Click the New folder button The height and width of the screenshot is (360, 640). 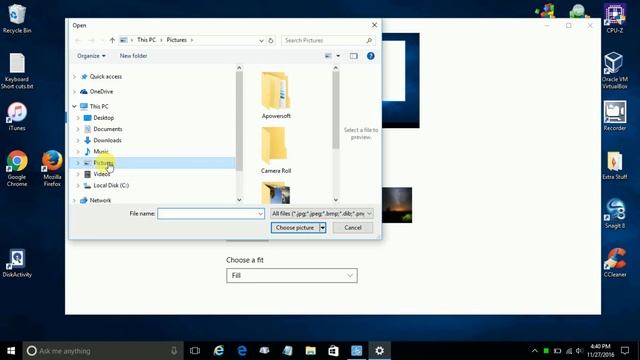pyautogui.click(x=133, y=56)
